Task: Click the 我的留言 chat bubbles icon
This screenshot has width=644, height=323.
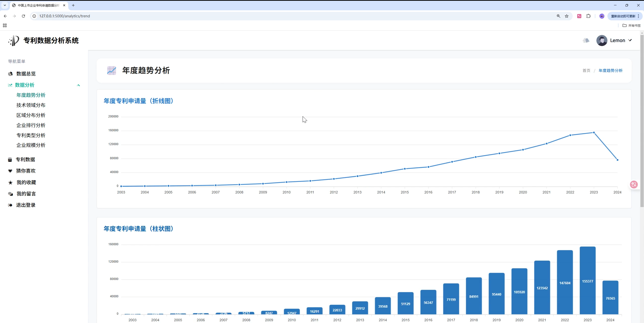Action: (10, 194)
